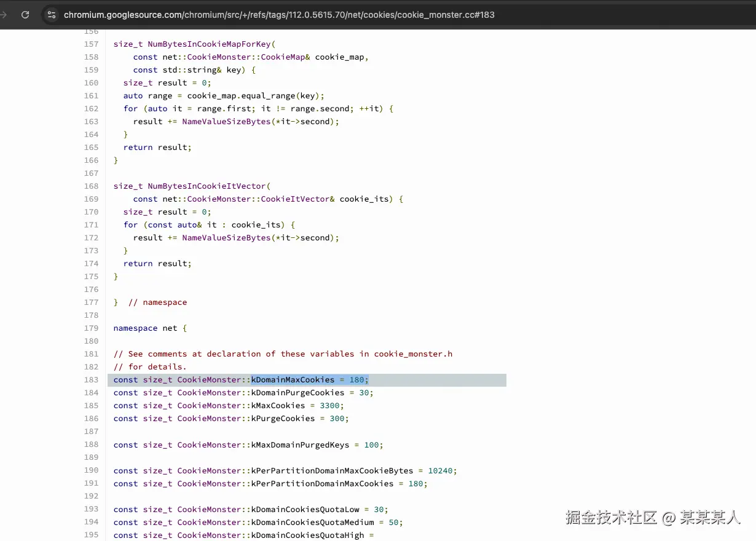The image size is (756, 541).
Task: Open line number 188 link
Action: click(x=91, y=444)
